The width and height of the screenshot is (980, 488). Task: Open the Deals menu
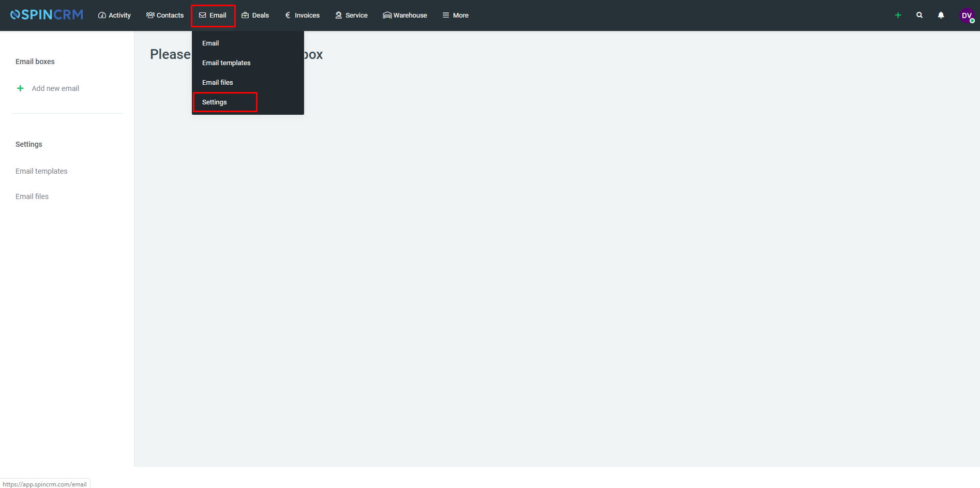pyautogui.click(x=255, y=16)
